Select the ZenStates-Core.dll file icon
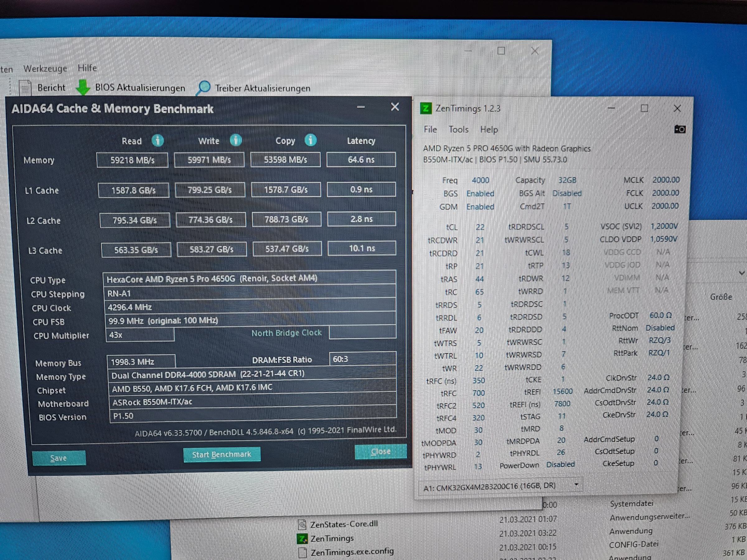This screenshot has width=747, height=560. 302,524
